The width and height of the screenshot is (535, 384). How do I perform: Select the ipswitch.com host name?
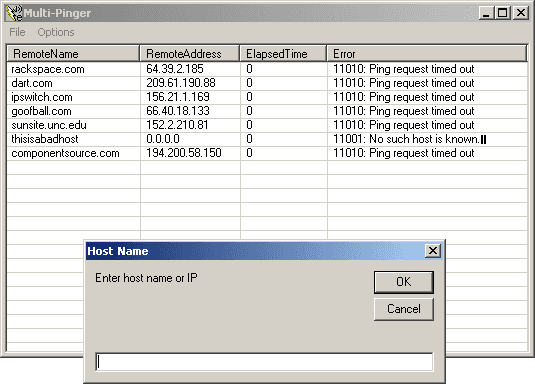click(x=42, y=97)
